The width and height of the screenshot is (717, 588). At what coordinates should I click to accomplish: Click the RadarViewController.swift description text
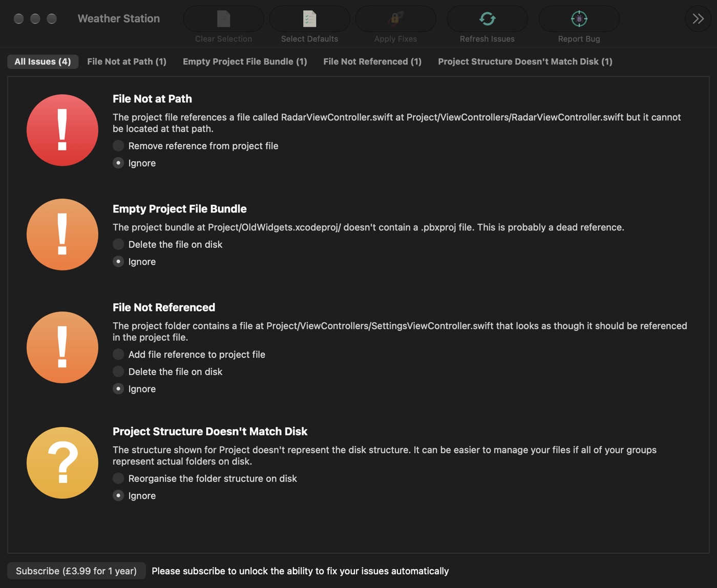[397, 123]
